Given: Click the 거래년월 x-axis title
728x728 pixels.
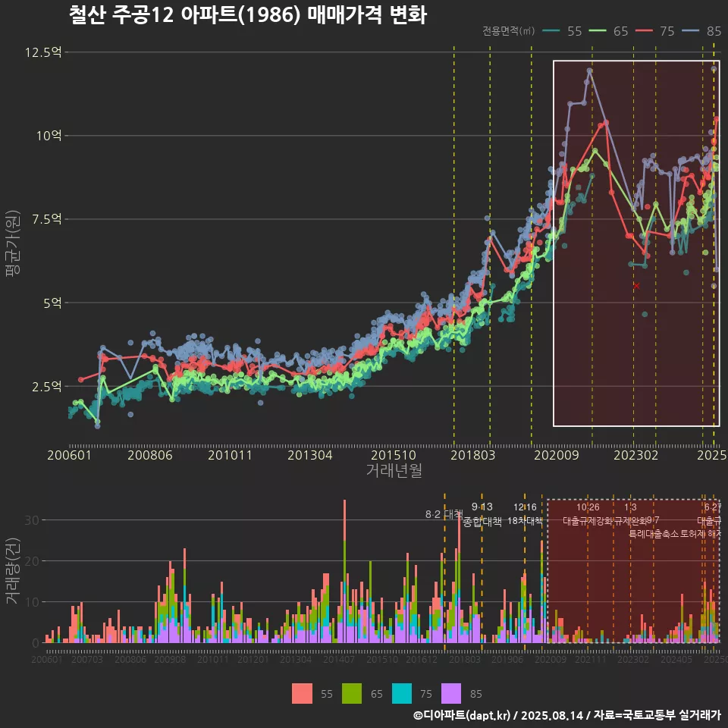Looking at the screenshot, I should click(x=394, y=470).
